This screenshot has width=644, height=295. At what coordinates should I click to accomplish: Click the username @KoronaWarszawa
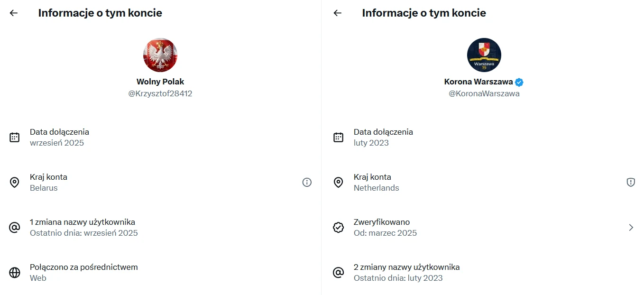484,93
